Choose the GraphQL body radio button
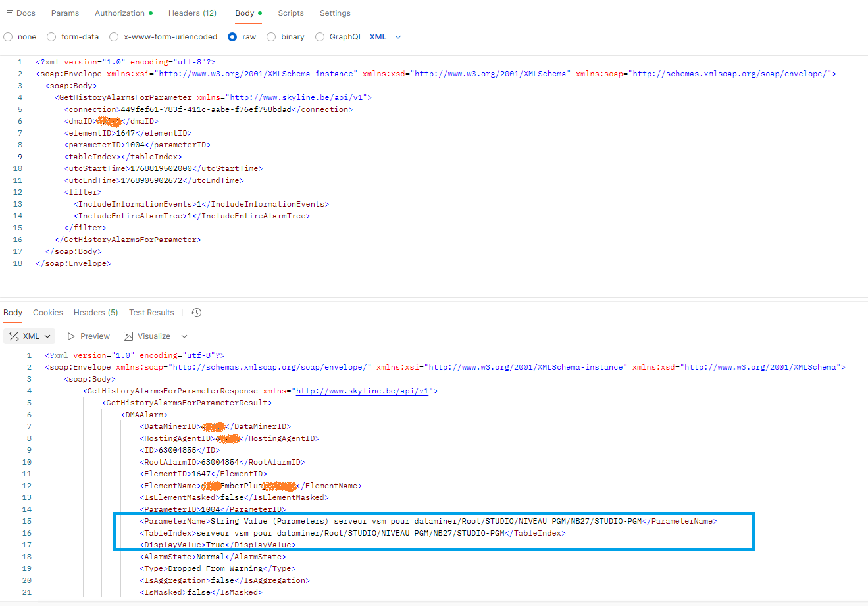This screenshot has width=868, height=606. [320, 37]
